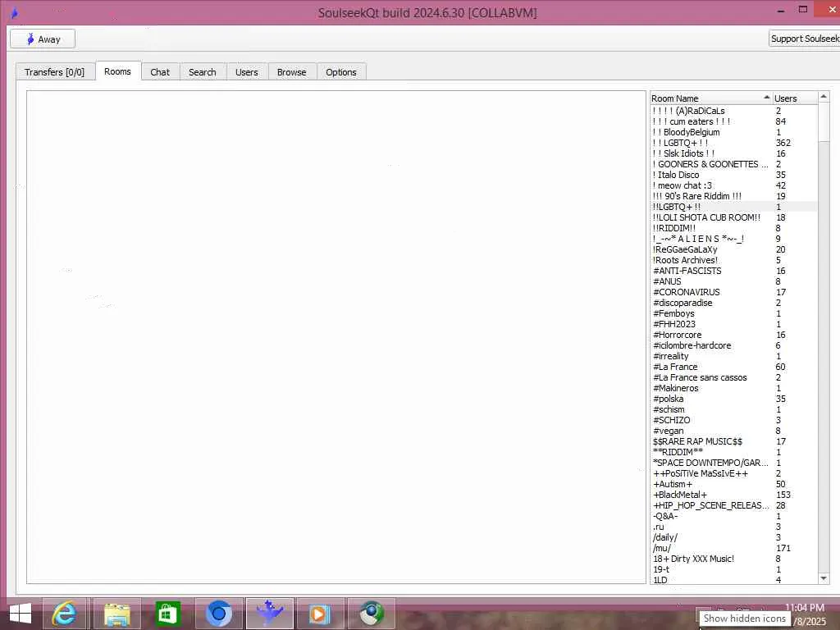Select room '#CORONAVIRUS'
The image size is (840, 630).
pyautogui.click(x=733, y=293)
